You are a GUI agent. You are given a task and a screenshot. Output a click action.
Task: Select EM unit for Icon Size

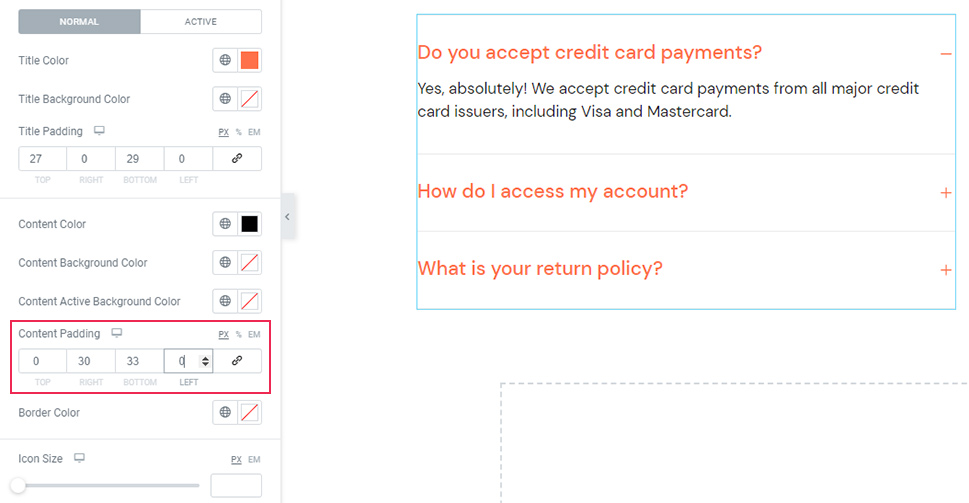254,459
